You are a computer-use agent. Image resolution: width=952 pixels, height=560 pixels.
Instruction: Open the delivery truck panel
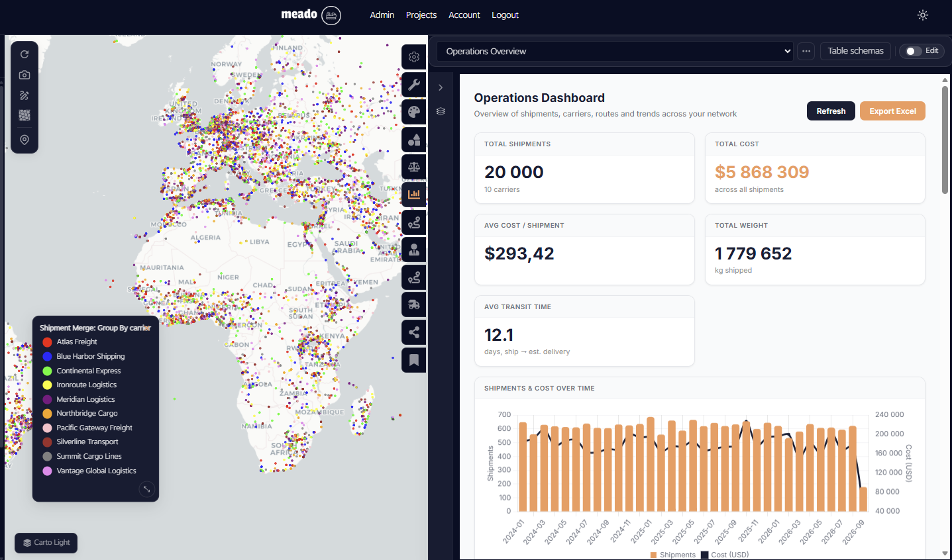(414, 304)
